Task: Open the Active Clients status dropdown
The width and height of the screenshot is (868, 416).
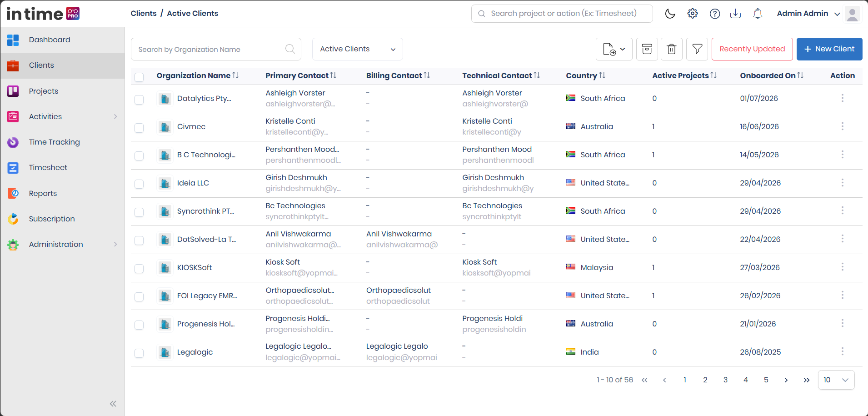Action: [x=358, y=49]
